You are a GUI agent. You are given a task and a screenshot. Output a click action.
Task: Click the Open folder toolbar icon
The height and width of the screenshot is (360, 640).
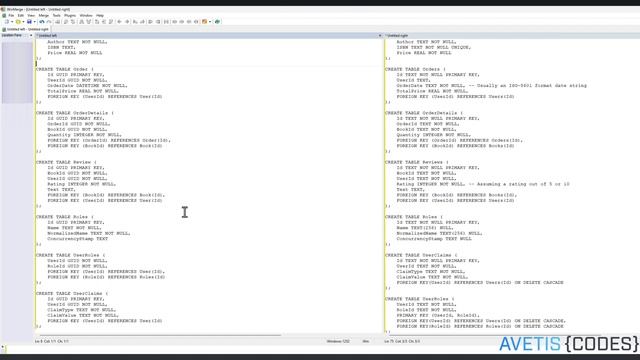pyautogui.click(x=18, y=22)
